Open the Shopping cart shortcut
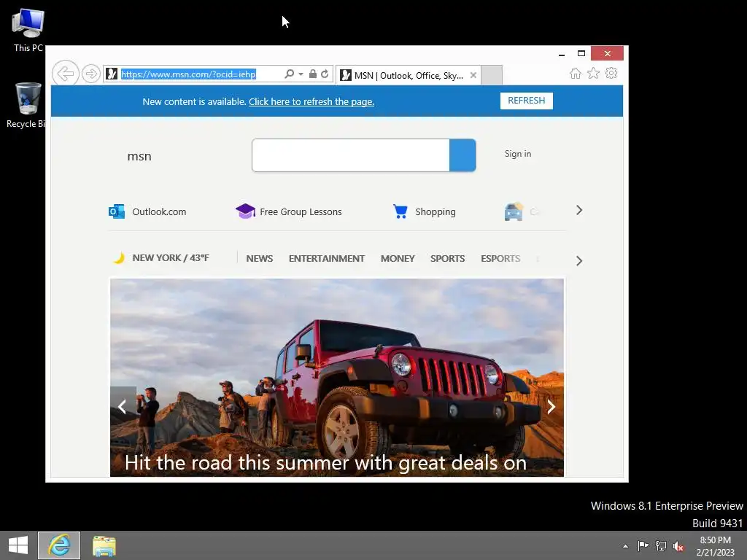 tap(424, 211)
